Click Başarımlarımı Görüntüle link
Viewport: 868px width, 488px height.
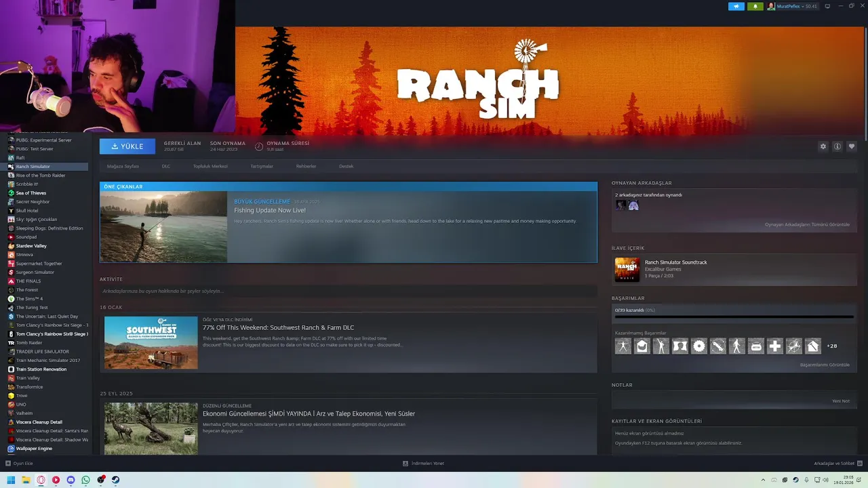pos(825,365)
